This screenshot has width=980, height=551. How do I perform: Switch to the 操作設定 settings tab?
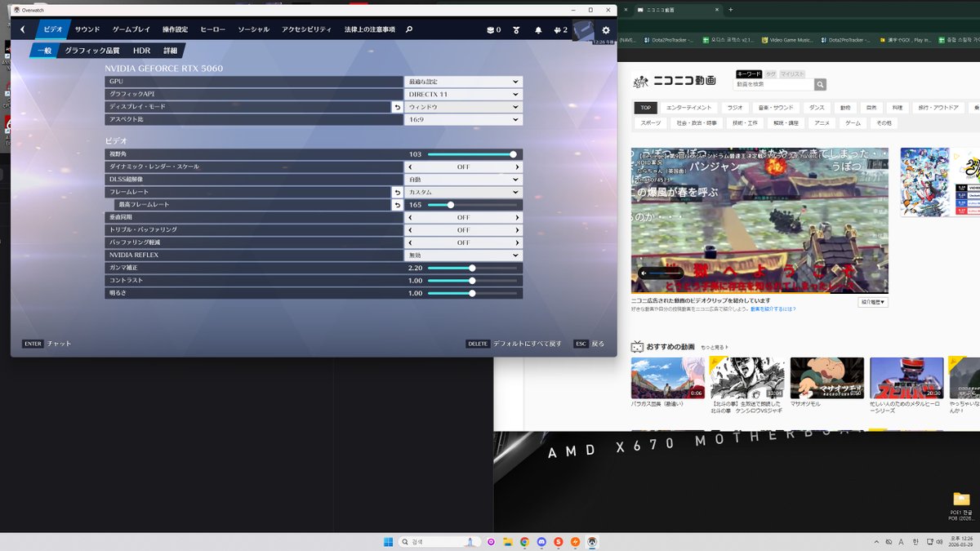(175, 29)
